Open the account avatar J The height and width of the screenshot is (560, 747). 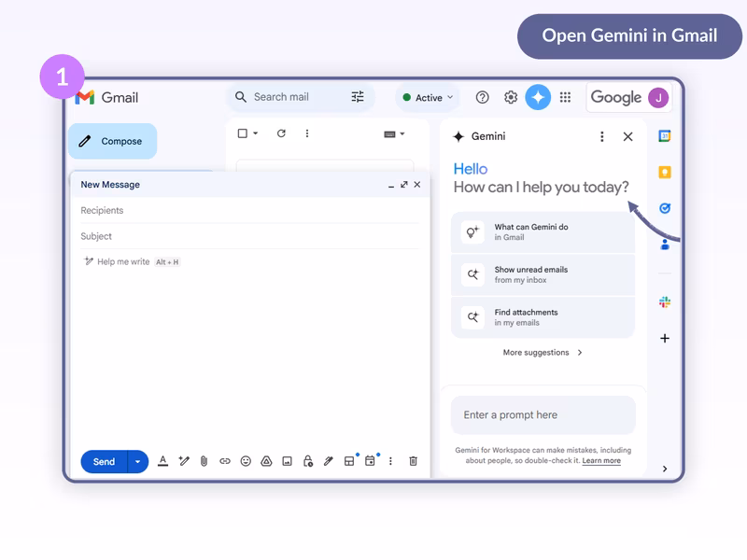[658, 98]
